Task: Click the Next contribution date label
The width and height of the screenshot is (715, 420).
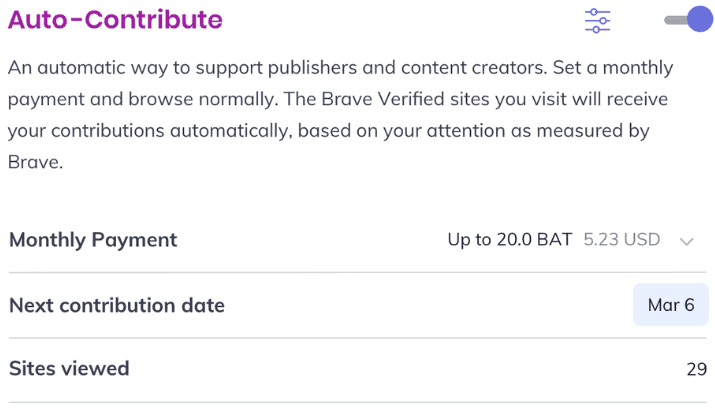Action: pos(117,305)
